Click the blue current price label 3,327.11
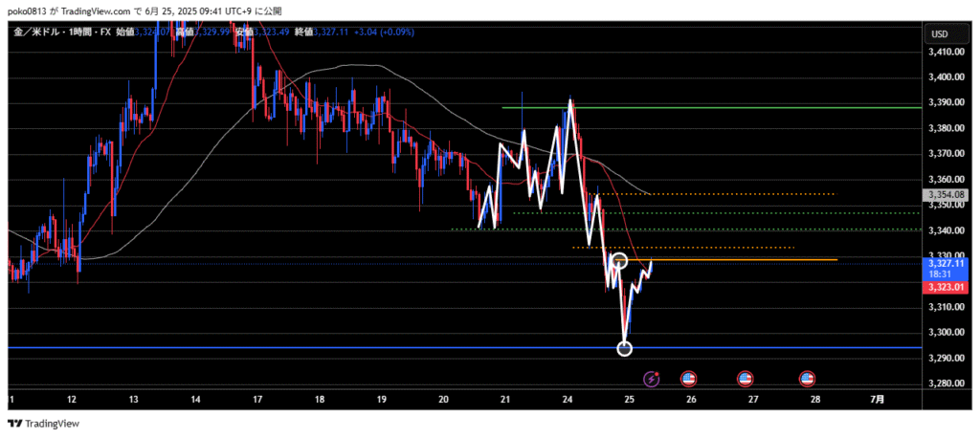The image size is (980, 437). (946, 262)
